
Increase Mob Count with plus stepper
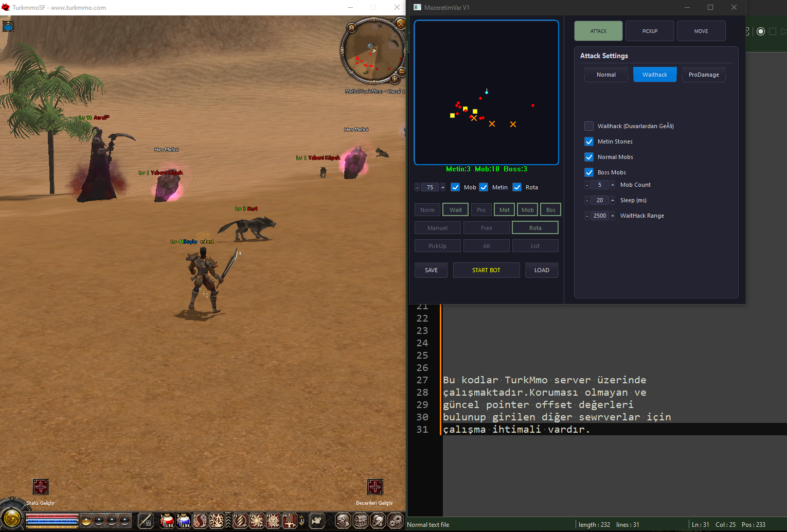click(612, 185)
